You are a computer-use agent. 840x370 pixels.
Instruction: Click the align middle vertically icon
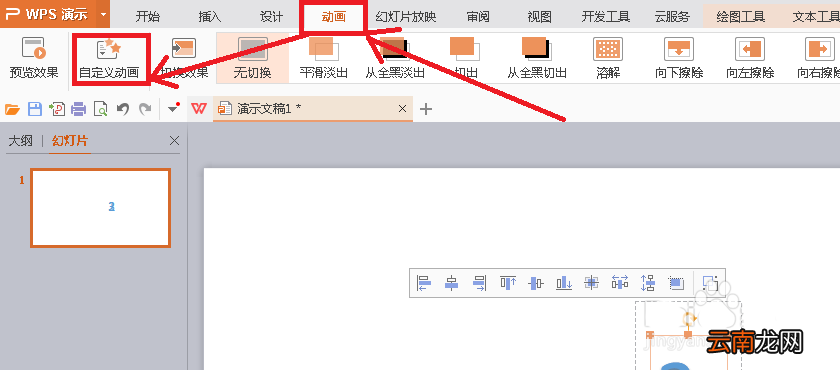pos(536,283)
